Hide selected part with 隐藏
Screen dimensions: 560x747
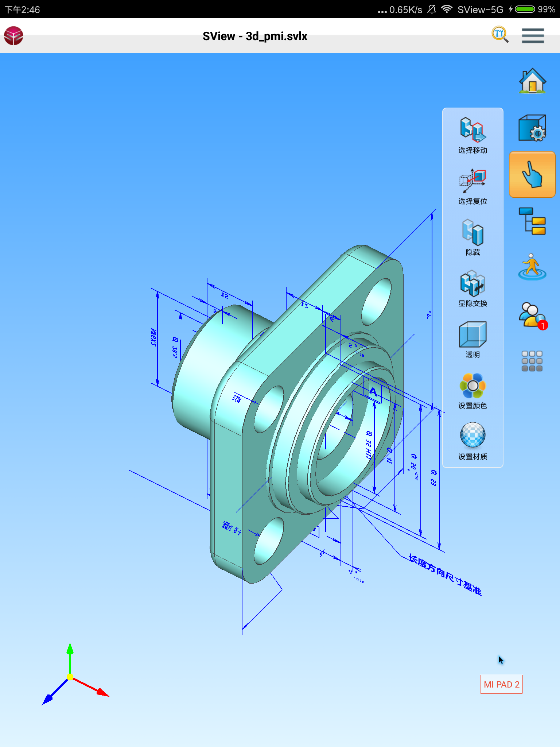[473, 237]
